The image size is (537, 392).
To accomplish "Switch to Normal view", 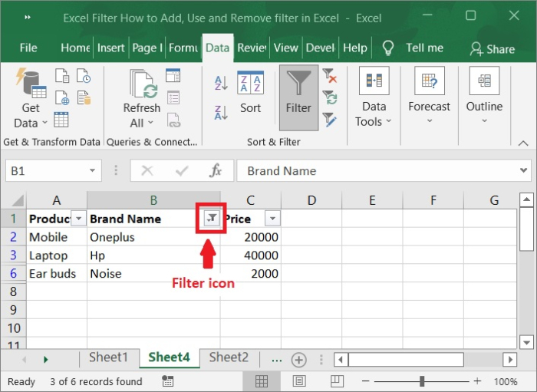I will (x=262, y=381).
